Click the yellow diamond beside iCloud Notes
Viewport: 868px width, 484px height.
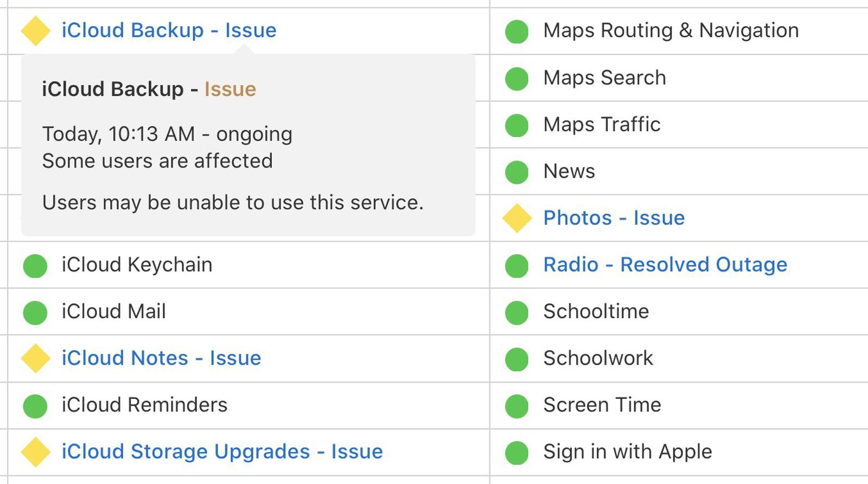point(36,358)
